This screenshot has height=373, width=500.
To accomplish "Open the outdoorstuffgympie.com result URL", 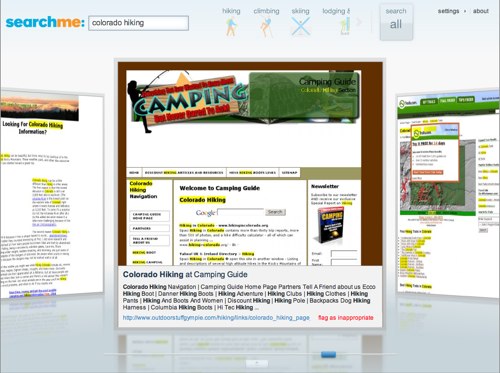I will click(x=216, y=318).
